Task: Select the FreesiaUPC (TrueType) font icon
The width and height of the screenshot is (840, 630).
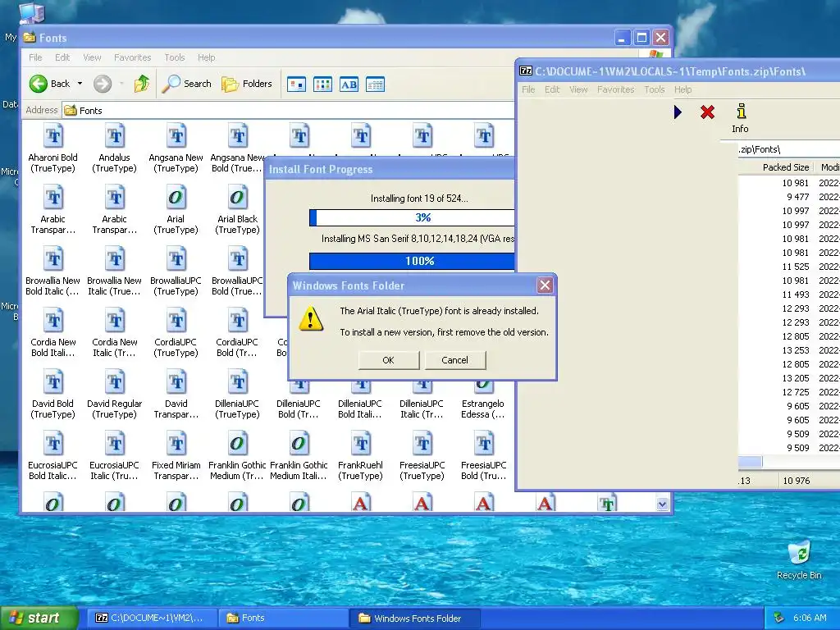Action: coord(422,455)
